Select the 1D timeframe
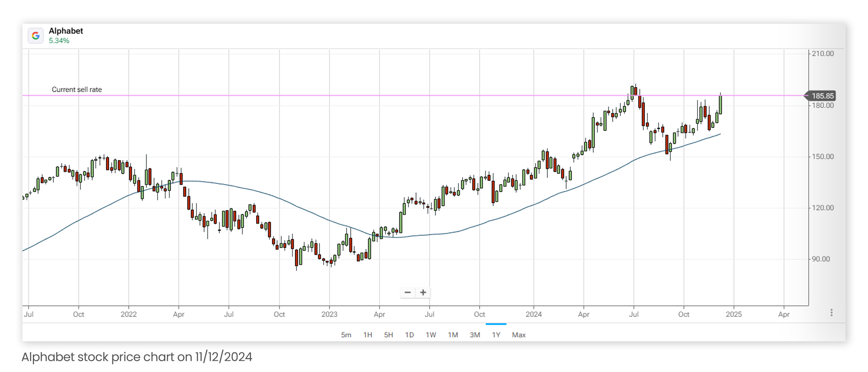 pos(409,335)
